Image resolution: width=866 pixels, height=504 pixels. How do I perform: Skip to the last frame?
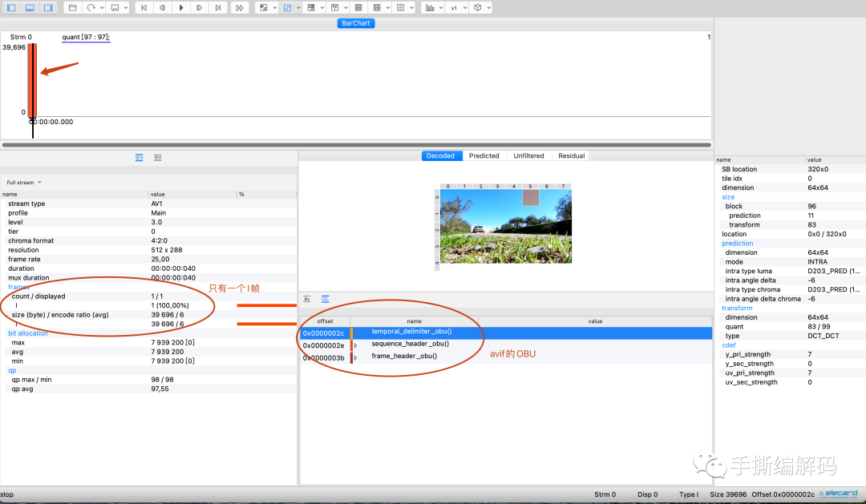[218, 7]
